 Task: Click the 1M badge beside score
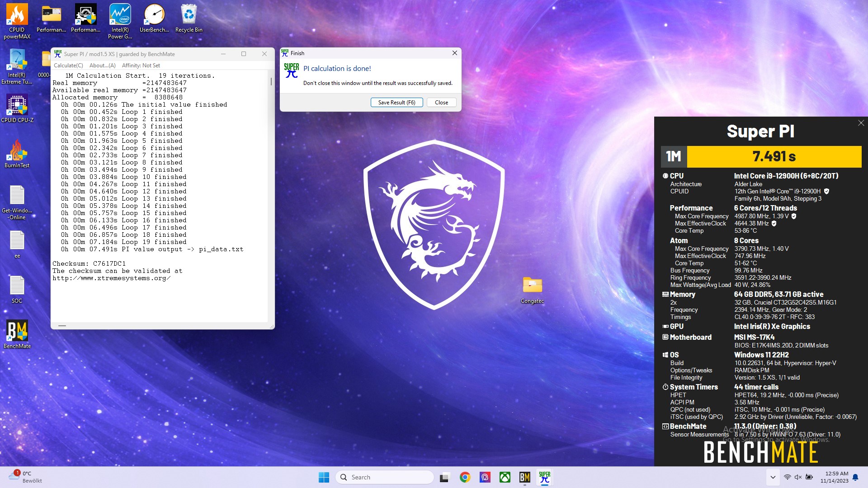(674, 156)
